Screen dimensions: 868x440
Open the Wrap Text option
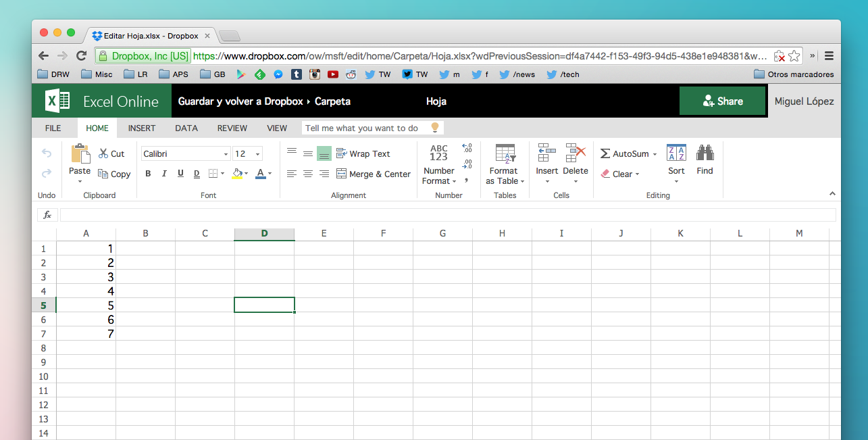[x=363, y=153]
